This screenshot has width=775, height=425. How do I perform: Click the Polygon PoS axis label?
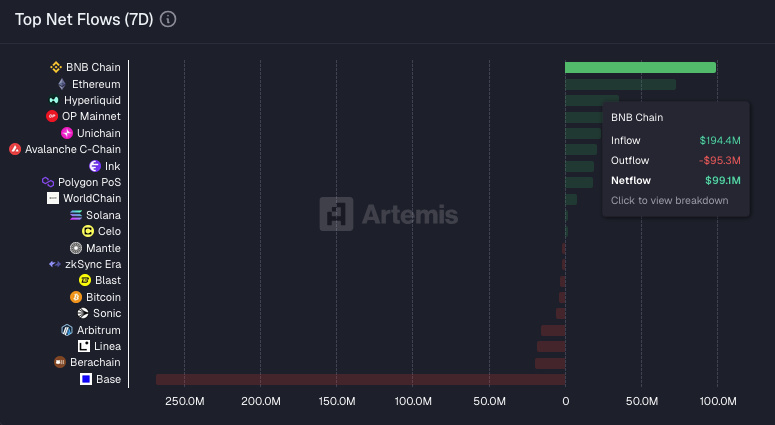(x=89, y=182)
